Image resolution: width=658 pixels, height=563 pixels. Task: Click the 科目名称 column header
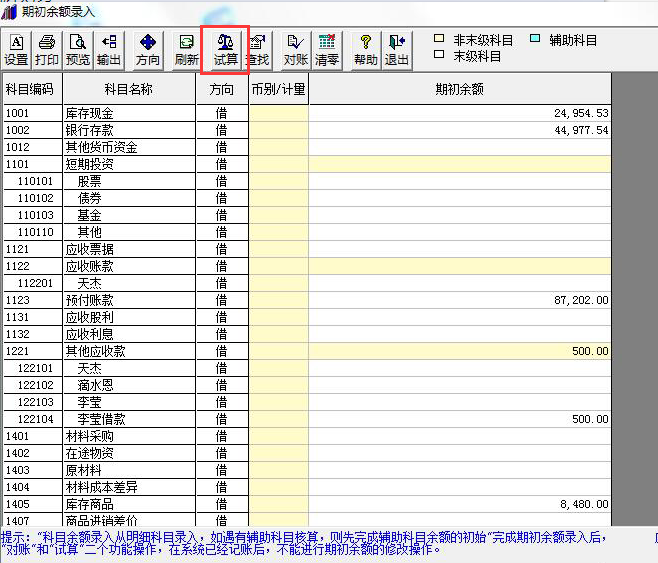[129, 89]
